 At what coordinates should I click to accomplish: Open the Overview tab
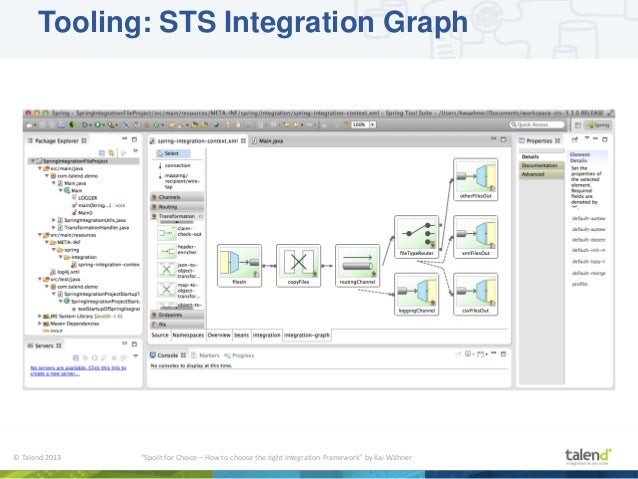point(219,335)
